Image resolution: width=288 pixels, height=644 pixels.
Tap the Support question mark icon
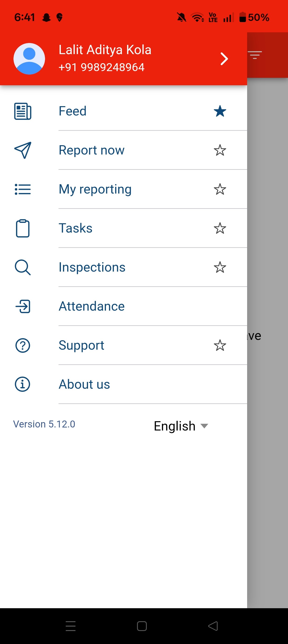(23, 345)
